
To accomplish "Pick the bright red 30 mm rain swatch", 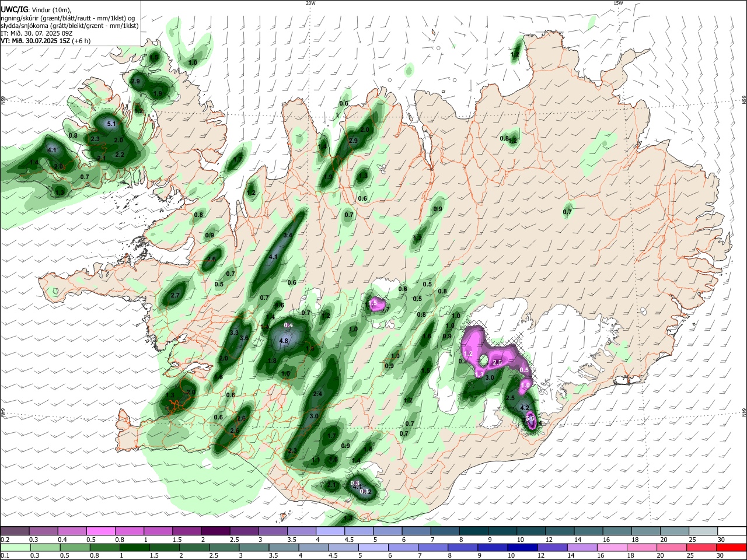I will (731, 547).
